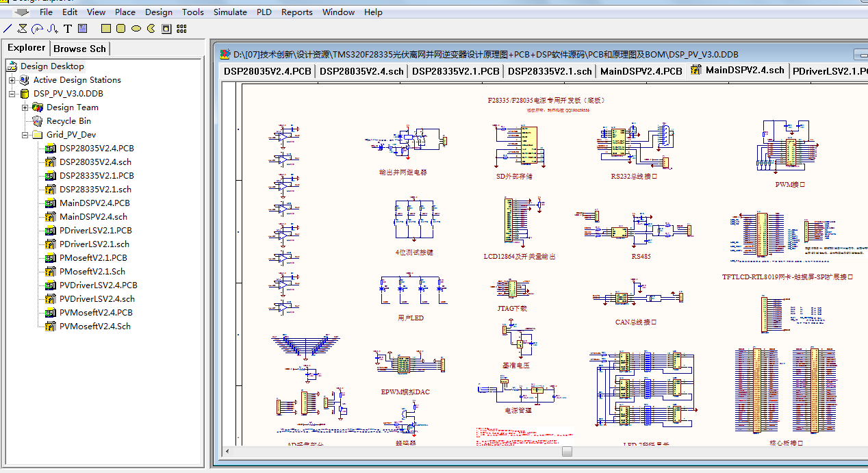Open the View menu
The width and height of the screenshot is (868, 473).
tap(97, 12)
